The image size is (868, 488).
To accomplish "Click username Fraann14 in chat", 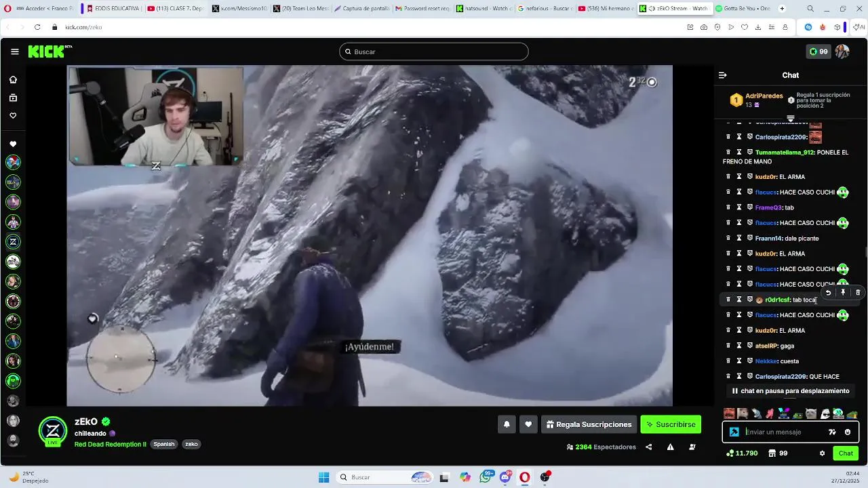I will click(768, 239).
